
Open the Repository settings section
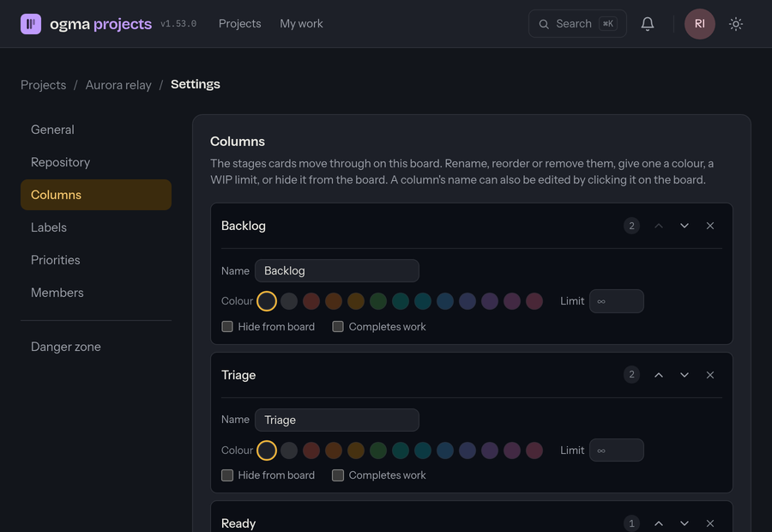[x=96, y=162]
